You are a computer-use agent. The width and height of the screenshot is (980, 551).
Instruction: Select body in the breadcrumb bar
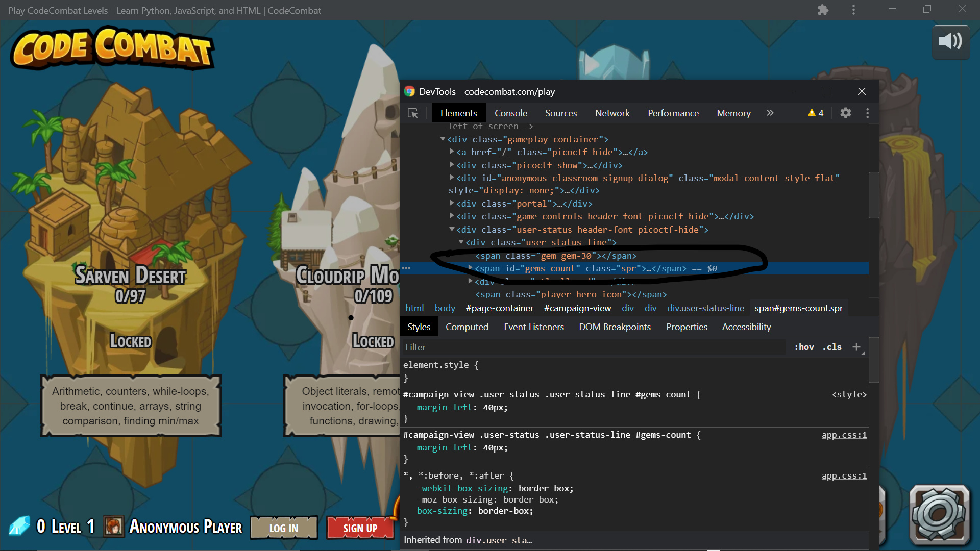[x=445, y=308]
